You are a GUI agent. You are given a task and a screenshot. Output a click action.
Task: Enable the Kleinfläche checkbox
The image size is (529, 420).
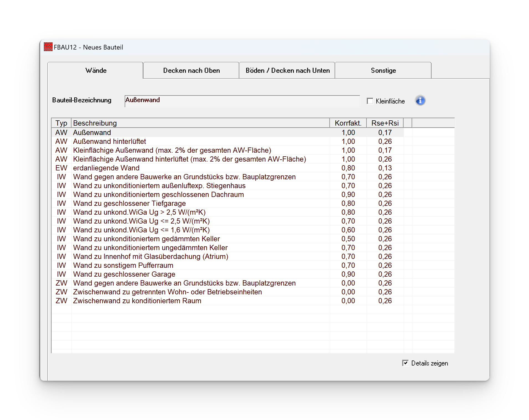(370, 101)
